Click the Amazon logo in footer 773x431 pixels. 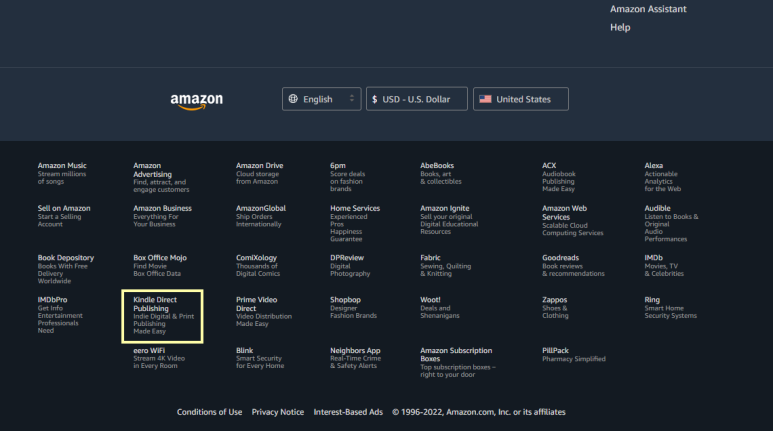(x=196, y=101)
